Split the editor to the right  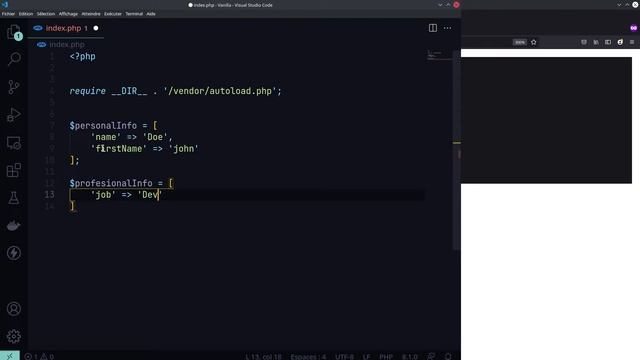point(433,28)
